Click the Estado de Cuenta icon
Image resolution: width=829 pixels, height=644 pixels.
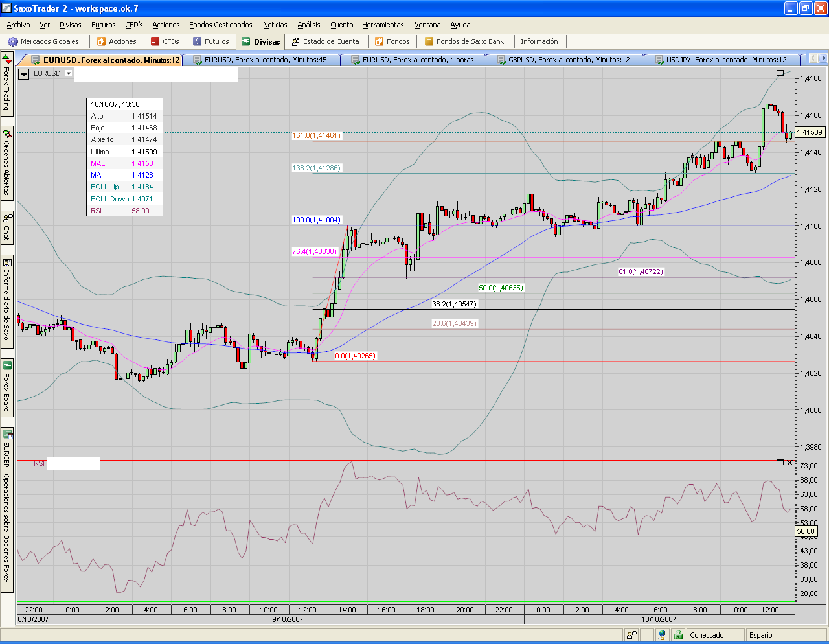(296, 41)
